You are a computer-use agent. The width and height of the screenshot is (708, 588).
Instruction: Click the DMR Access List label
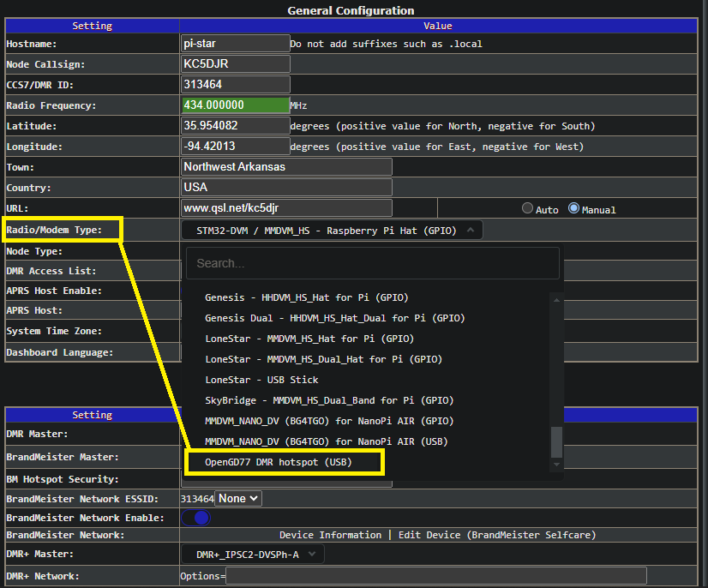tap(51, 271)
